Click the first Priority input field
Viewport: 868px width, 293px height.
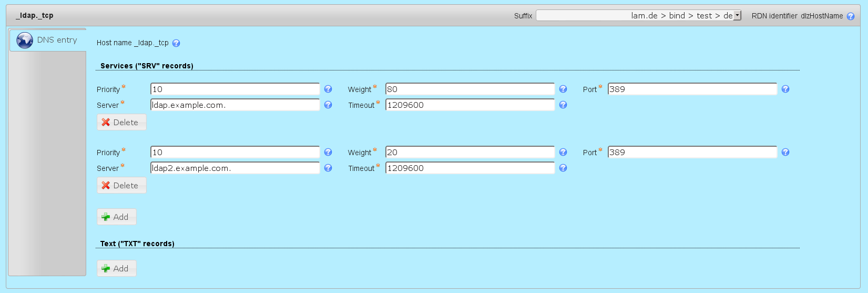click(235, 89)
